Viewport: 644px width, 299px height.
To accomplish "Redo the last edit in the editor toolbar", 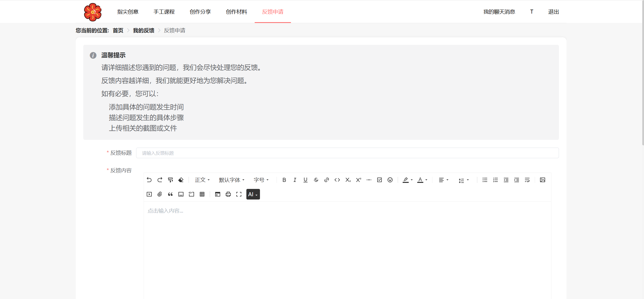I will 160,180.
